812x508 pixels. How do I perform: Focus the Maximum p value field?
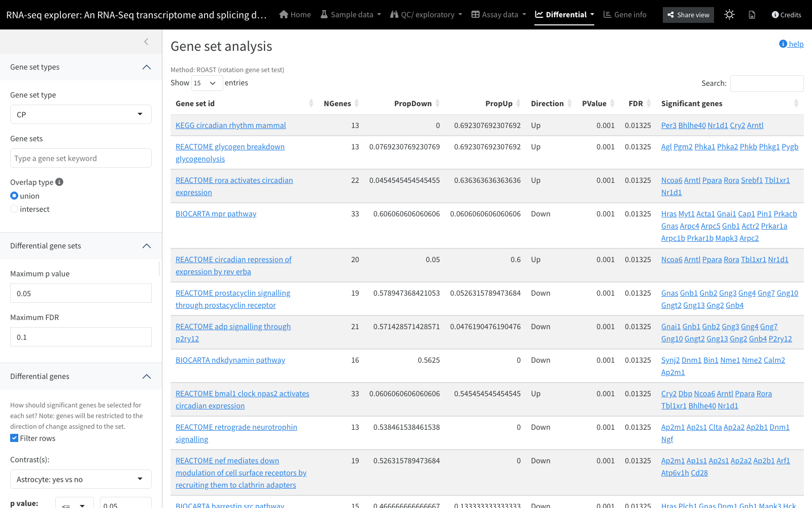(81, 293)
